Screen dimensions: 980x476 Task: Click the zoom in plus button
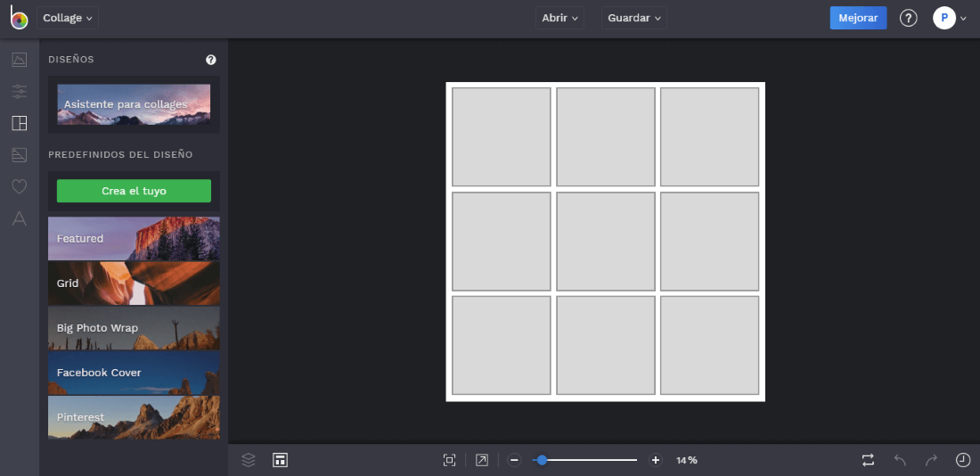(x=656, y=460)
